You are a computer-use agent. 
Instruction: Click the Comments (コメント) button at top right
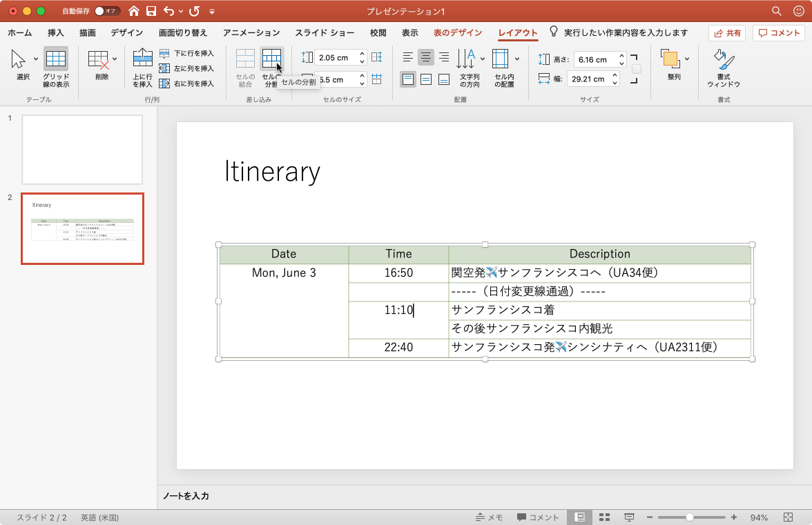(780, 32)
